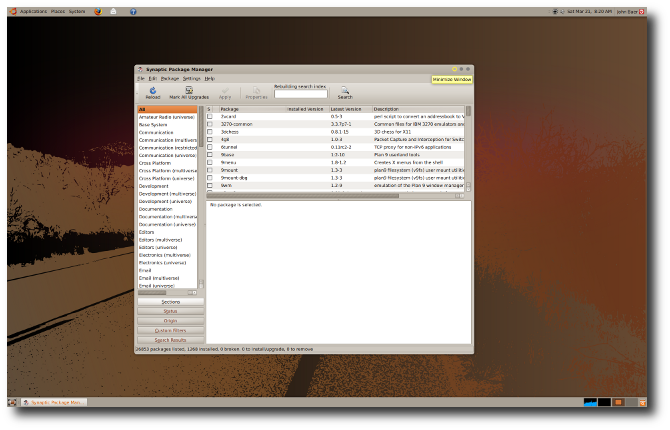Click the Reload toolbar icon
Viewport: 670px width, 430px height.
point(153,90)
